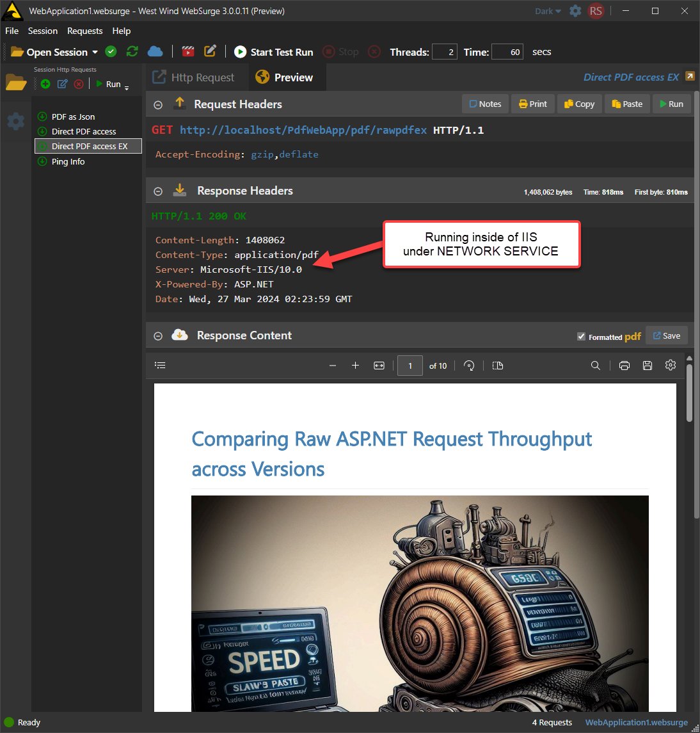Click the request URL link
This screenshot has height=733, width=700.
coord(303,130)
